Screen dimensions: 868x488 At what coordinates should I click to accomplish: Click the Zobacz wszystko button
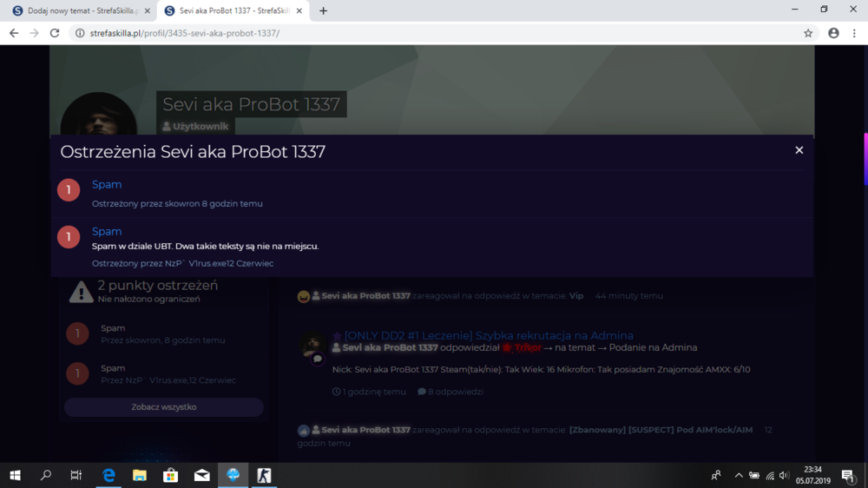tap(164, 406)
